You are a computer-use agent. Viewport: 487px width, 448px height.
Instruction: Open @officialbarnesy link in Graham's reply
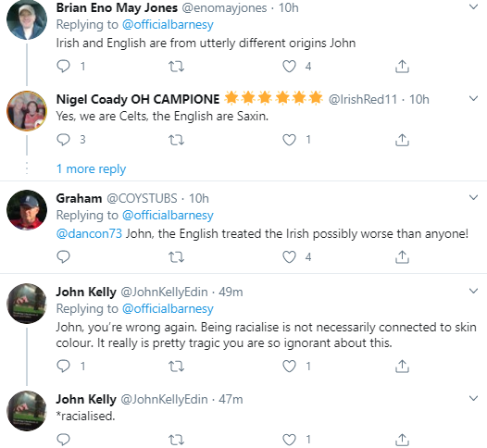168,215
